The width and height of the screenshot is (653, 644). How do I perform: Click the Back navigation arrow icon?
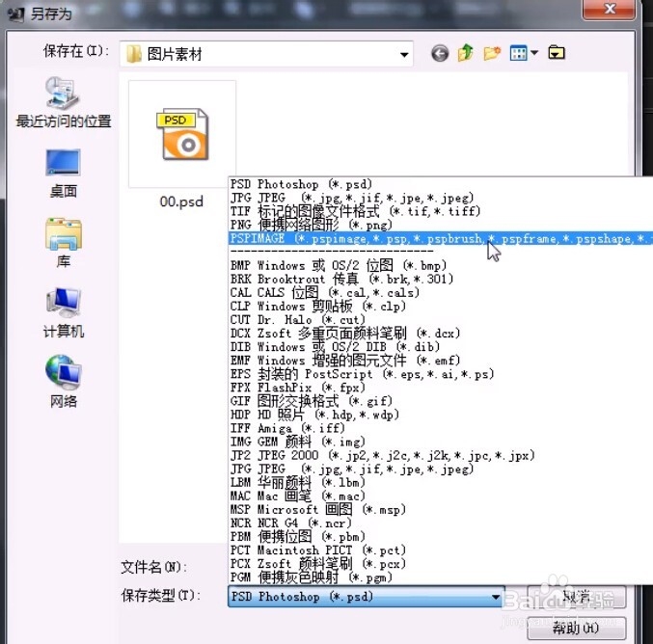440,53
